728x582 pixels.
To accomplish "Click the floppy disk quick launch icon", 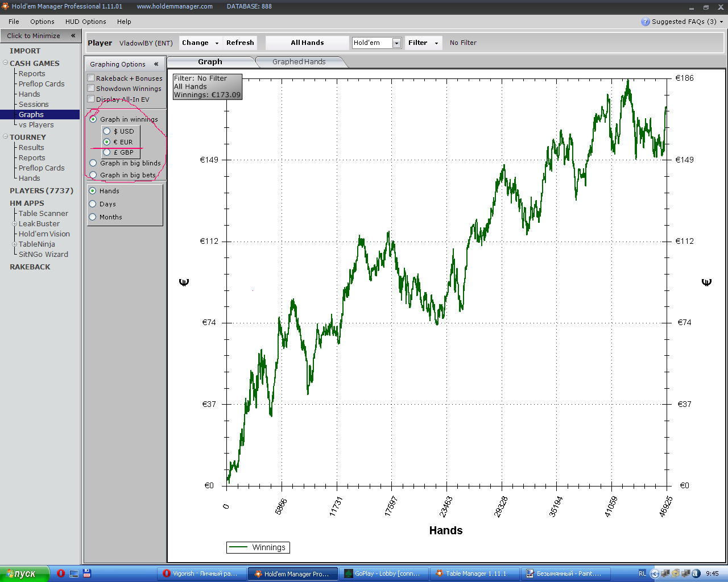I will (x=87, y=573).
